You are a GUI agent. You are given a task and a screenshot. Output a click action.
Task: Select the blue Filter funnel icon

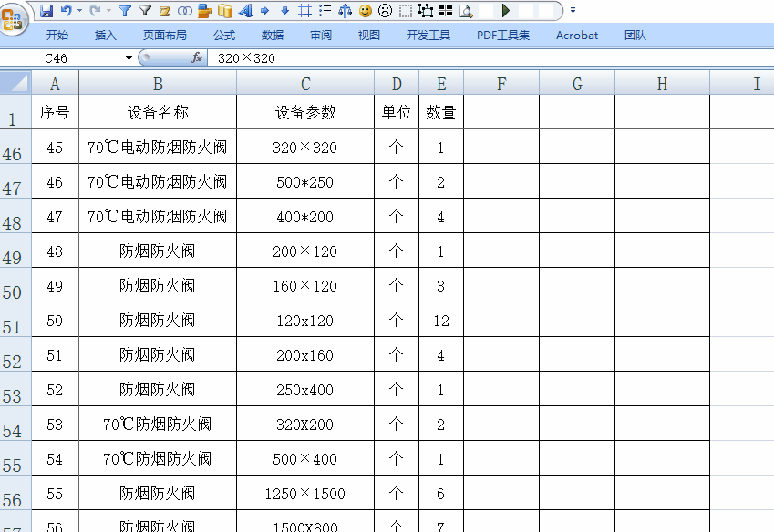[x=125, y=10]
